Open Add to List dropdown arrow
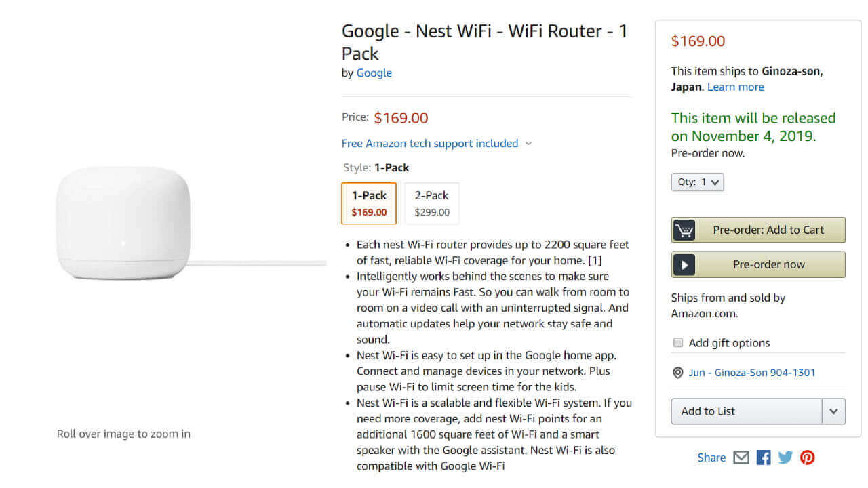 coord(833,411)
